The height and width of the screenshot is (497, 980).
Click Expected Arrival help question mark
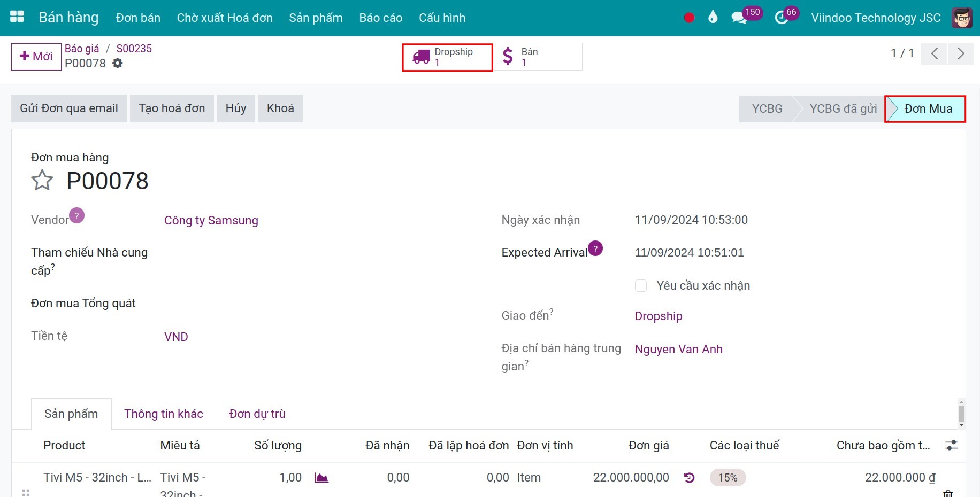(x=595, y=248)
